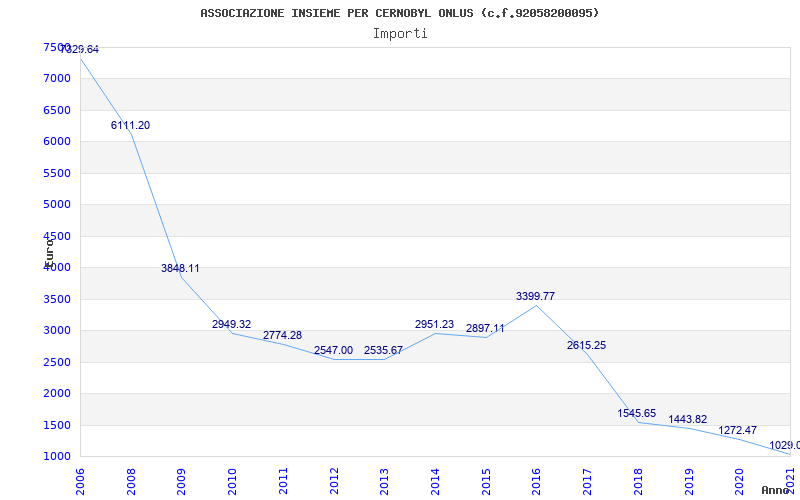
Task: Click the 1545.65 data label
Action: point(637,413)
